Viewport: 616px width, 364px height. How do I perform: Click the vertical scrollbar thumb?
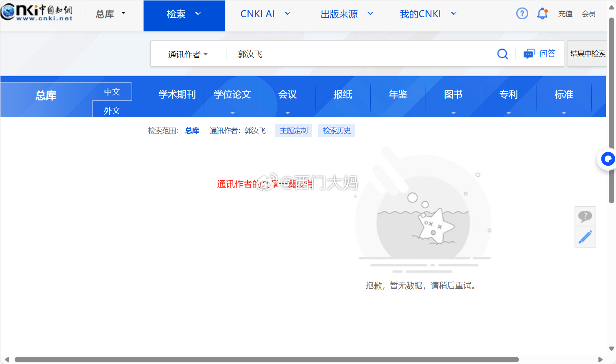(611, 111)
